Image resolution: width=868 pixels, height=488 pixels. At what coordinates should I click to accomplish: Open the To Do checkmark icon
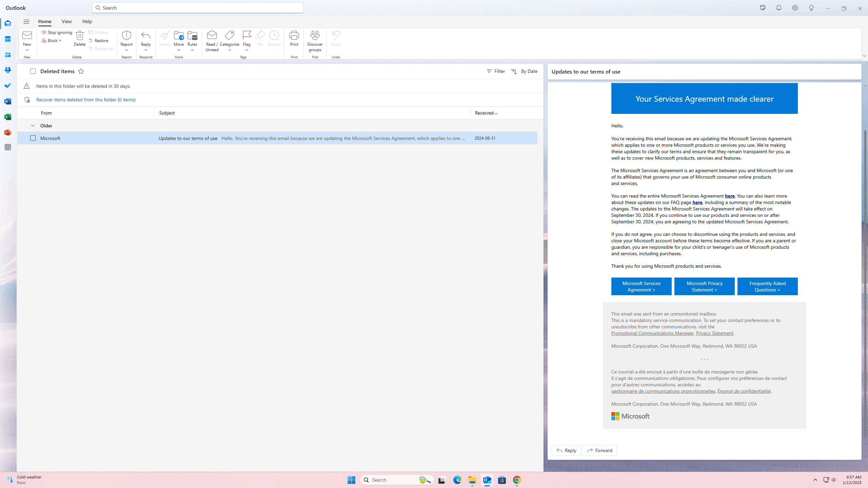point(8,86)
